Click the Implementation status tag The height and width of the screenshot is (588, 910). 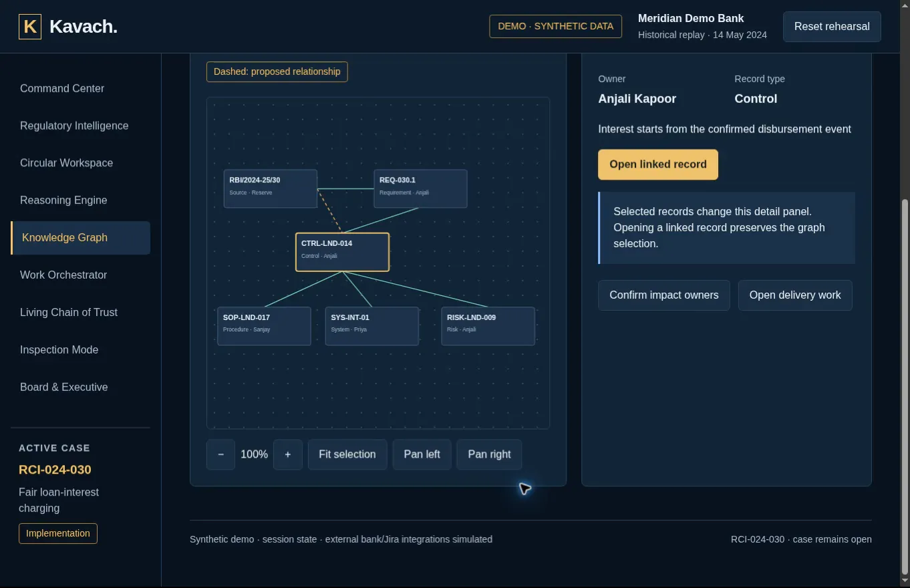[x=58, y=533]
